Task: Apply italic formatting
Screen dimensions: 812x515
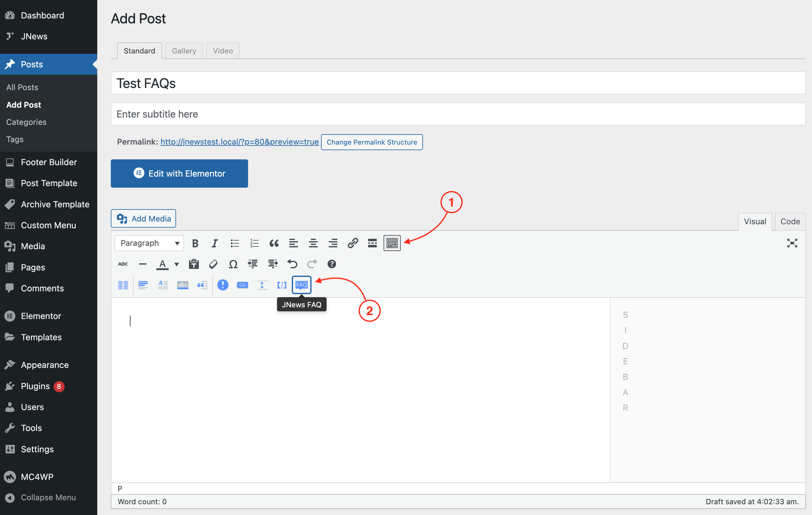Action: pos(215,243)
